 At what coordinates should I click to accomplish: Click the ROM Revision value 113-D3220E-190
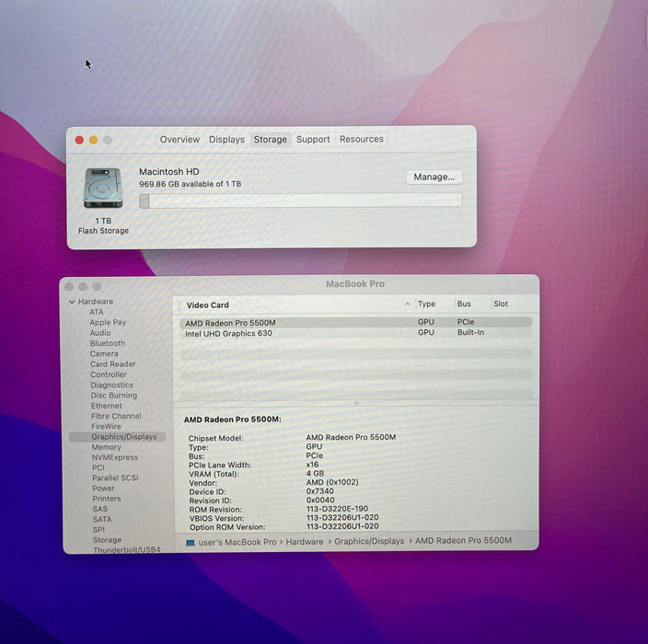pyautogui.click(x=337, y=509)
